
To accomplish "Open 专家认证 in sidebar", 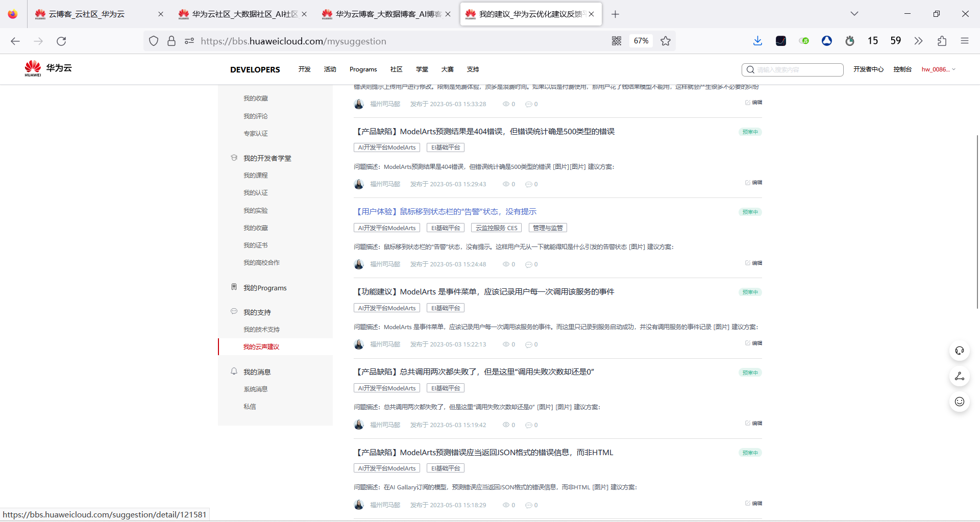I will [x=256, y=134].
